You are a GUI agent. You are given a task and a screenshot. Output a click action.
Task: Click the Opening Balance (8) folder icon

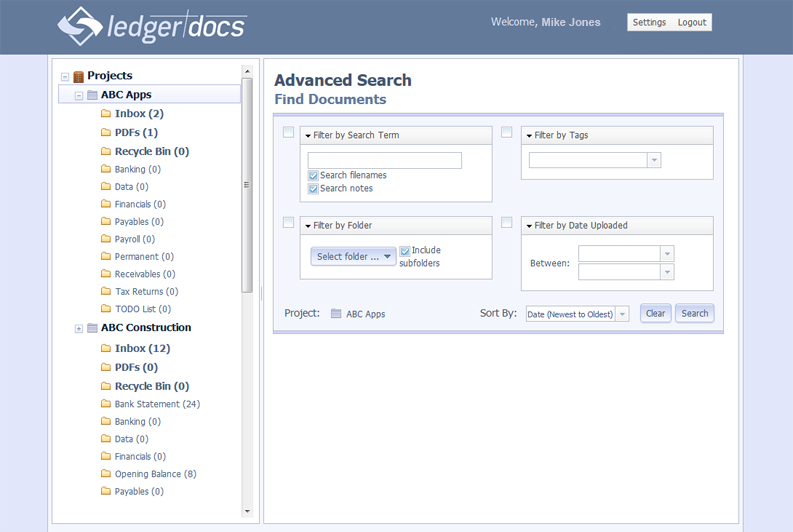click(106, 473)
